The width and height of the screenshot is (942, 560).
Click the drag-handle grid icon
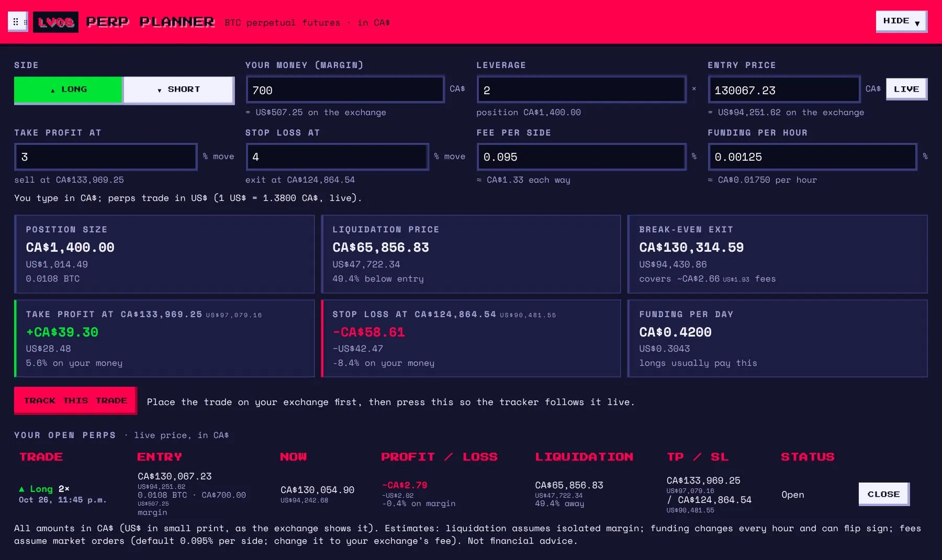18,22
